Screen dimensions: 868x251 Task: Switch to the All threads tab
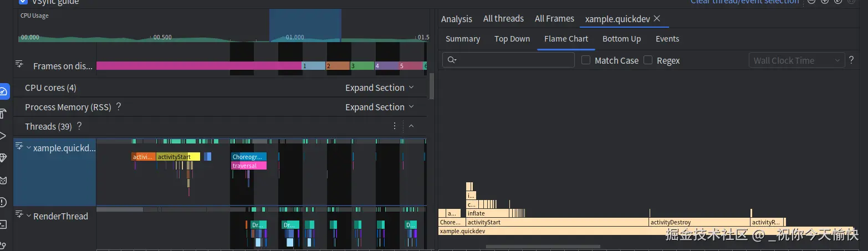[x=503, y=19]
